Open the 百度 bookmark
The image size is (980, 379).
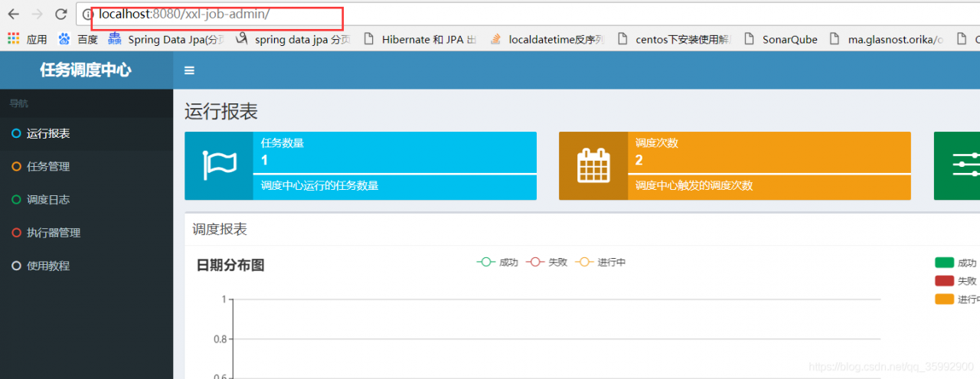[x=78, y=39]
